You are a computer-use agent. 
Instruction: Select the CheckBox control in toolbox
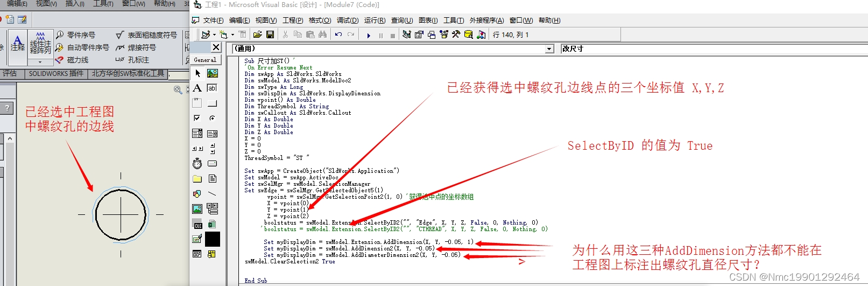(197, 118)
